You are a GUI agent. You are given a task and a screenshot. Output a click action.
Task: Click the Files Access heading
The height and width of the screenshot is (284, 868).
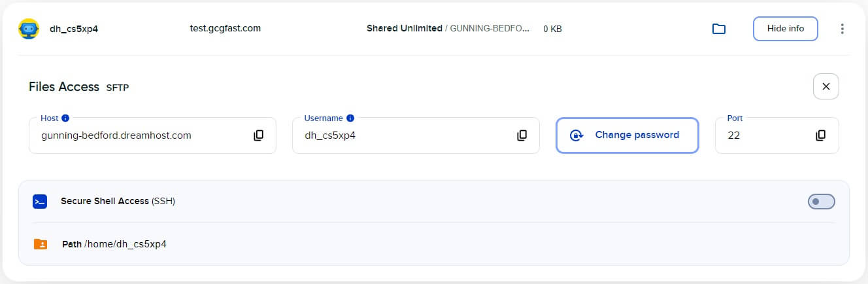[64, 87]
